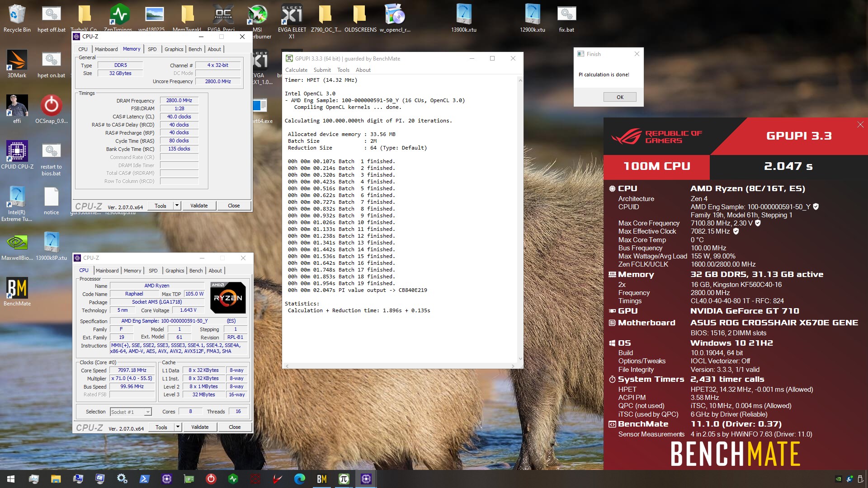Open File Explorer from the taskbar

point(56,479)
